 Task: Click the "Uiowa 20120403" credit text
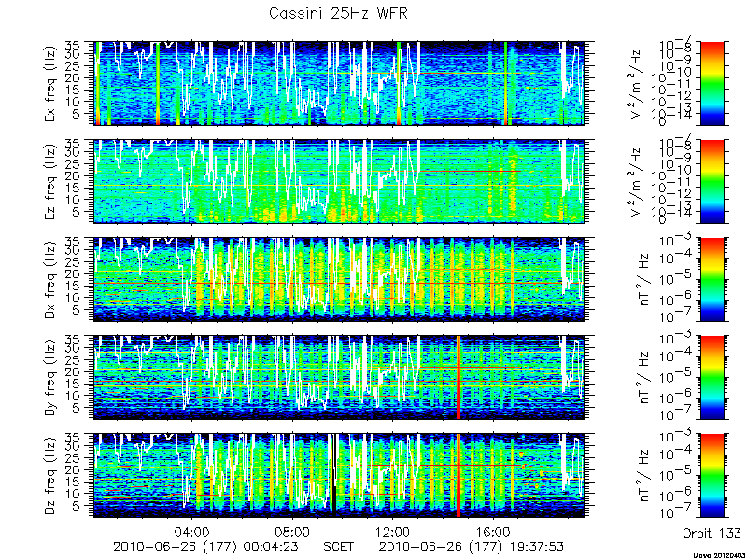point(719,555)
